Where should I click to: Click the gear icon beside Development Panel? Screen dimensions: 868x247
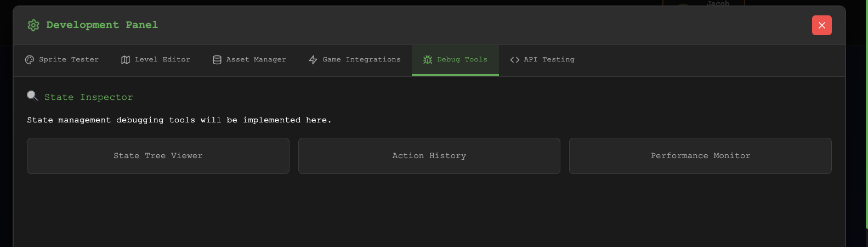(33, 25)
